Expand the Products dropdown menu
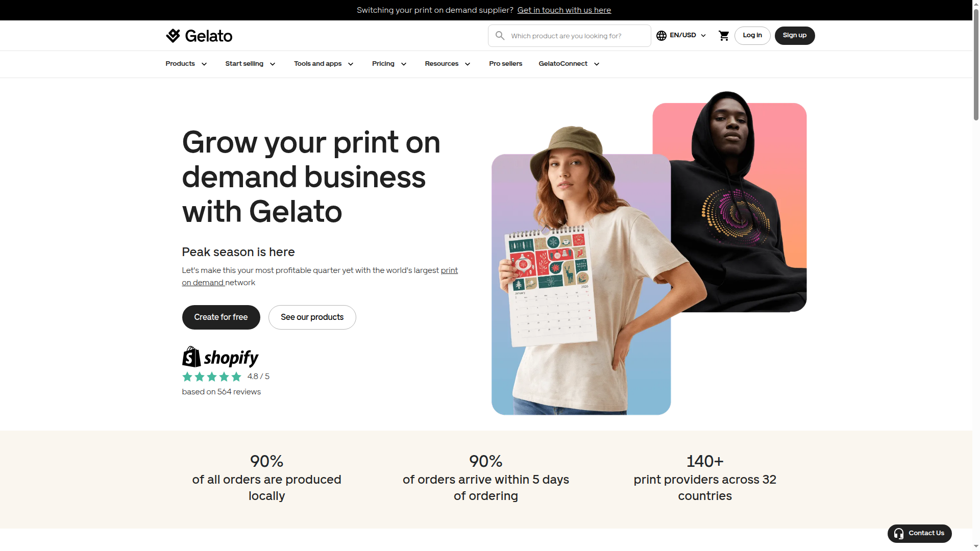The height and width of the screenshot is (551, 980). pyautogui.click(x=186, y=64)
